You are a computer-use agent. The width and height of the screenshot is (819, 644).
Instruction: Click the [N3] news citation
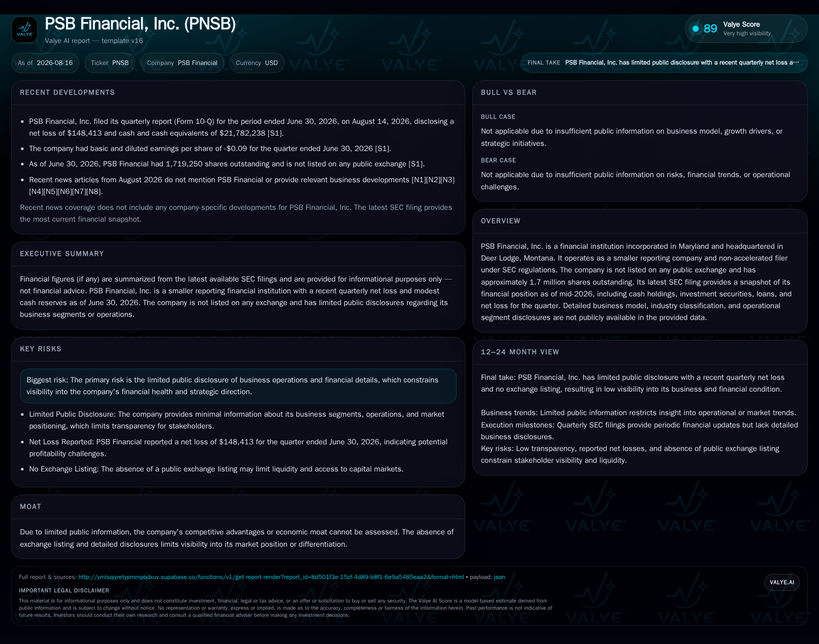[447, 180]
